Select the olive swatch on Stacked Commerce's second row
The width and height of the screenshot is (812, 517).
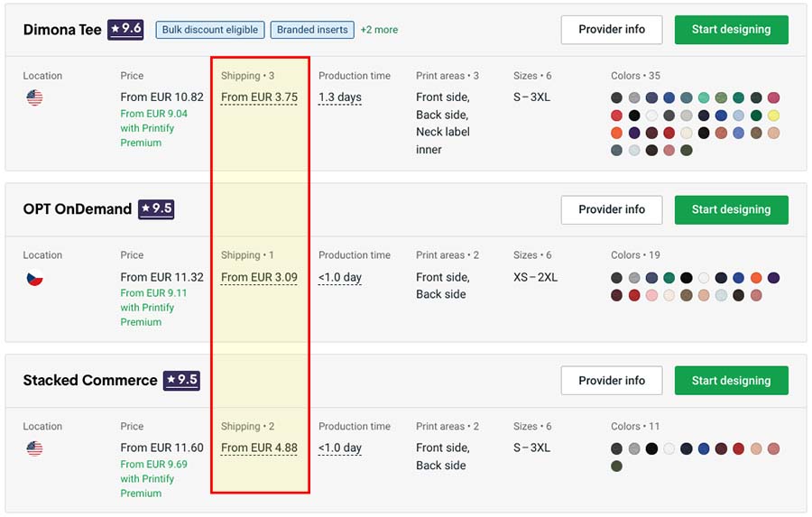pyautogui.click(x=616, y=466)
